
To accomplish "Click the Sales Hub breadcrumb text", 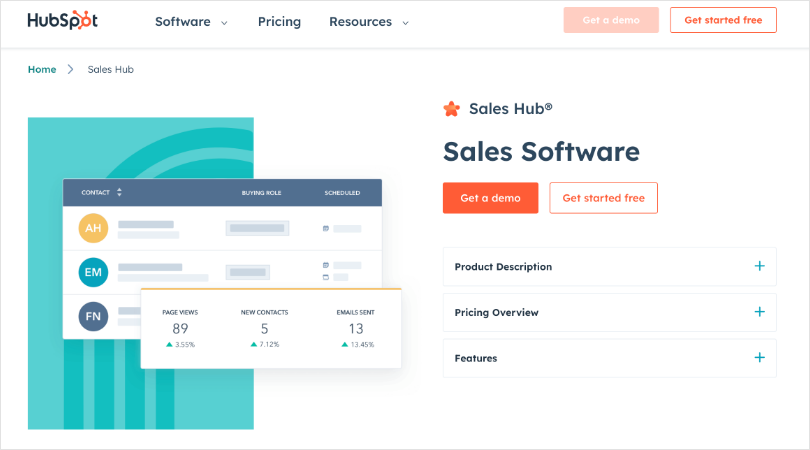I will pos(111,69).
